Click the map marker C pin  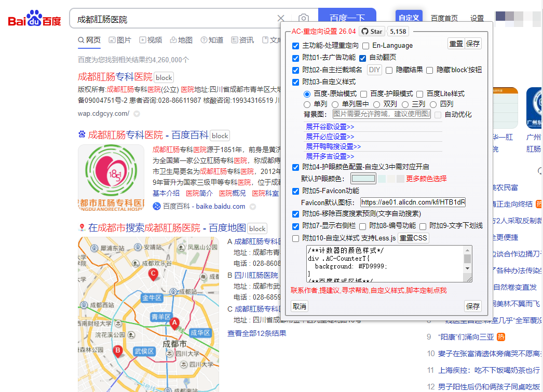click(153, 274)
